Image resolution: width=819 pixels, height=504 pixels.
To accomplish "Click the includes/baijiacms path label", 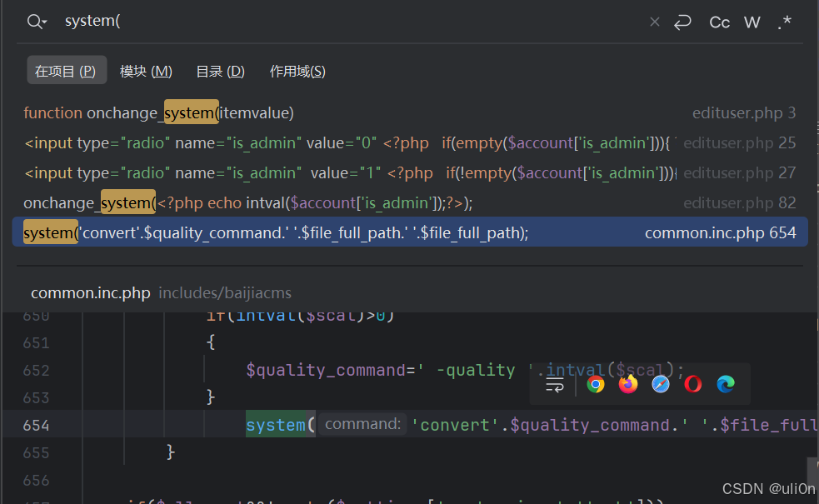I will tap(225, 293).
